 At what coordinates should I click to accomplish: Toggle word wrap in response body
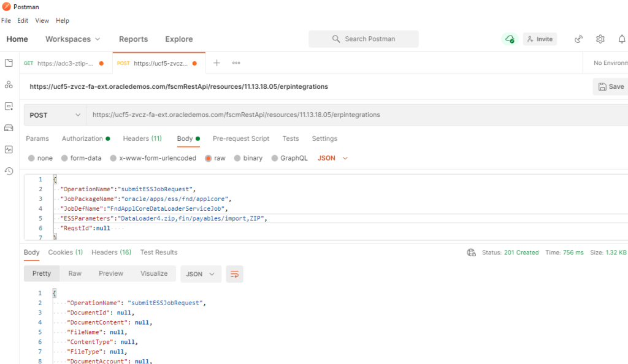[x=234, y=274]
